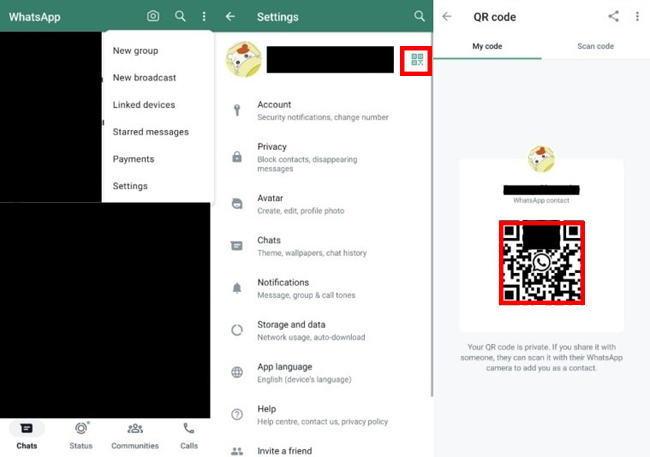Go back from the QR code screen
Screen dimensions: 650x457
[446, 16]
